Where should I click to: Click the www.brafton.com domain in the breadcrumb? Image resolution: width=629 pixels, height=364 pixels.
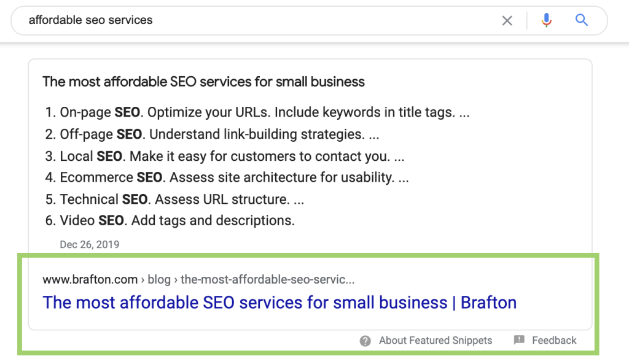tap(90, 280)
